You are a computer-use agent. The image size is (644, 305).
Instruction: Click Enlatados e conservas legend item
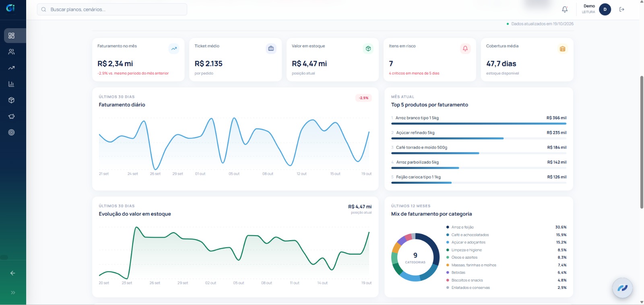(x=506, y=288)
